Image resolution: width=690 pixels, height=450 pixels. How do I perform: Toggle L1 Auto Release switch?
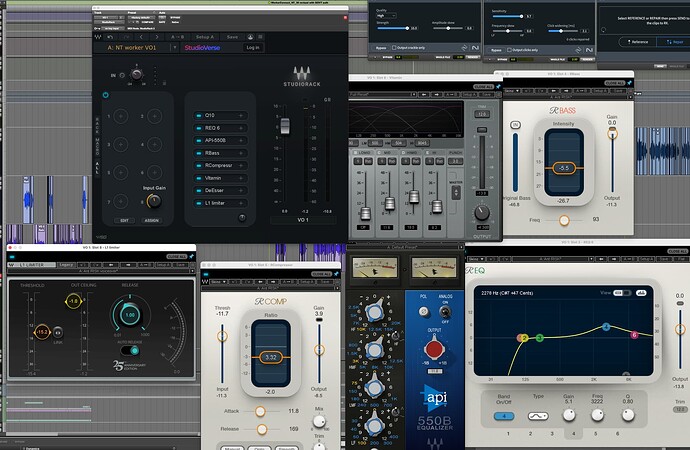click(x=130, y=350)
